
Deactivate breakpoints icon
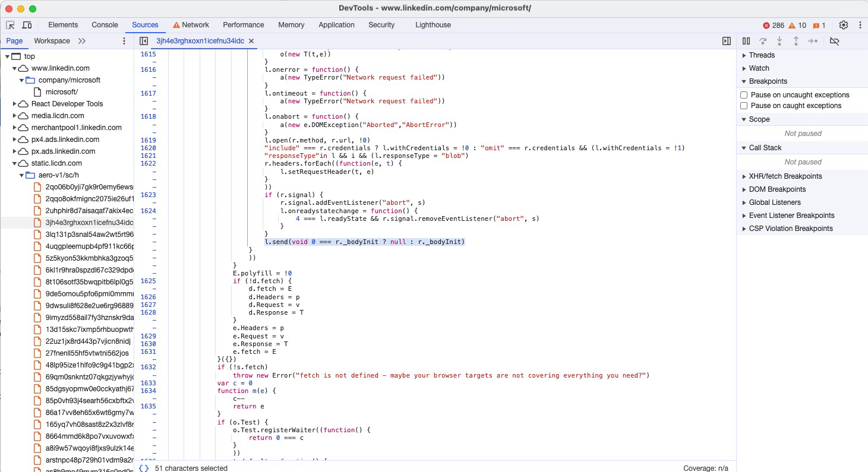coord(834,41)
